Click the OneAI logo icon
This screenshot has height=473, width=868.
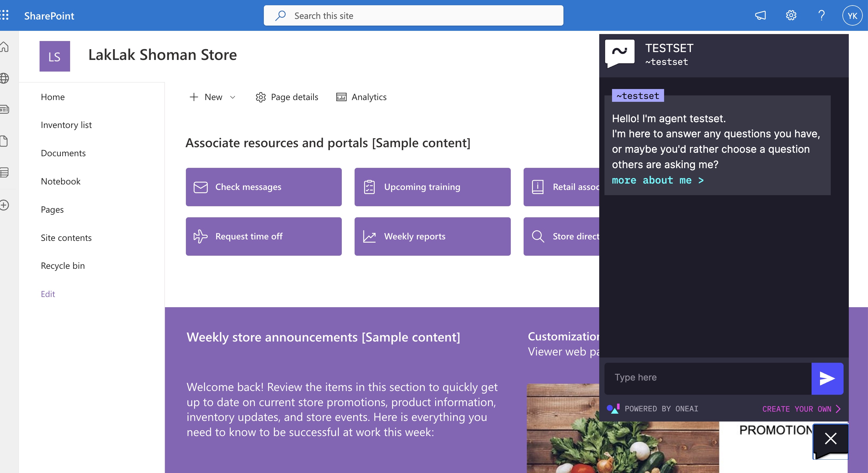pyautogui.click(x=613, y=409)
